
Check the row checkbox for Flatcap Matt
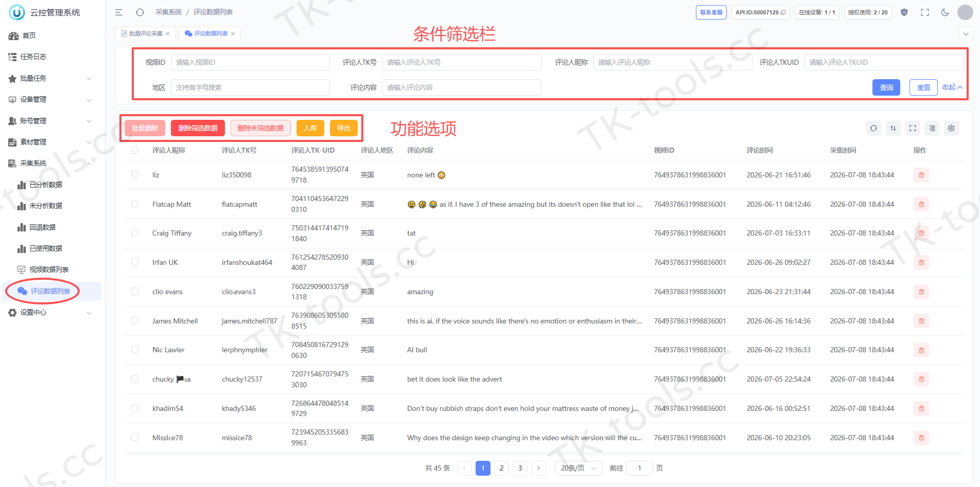pyautogui.click(x=135, y=204)
